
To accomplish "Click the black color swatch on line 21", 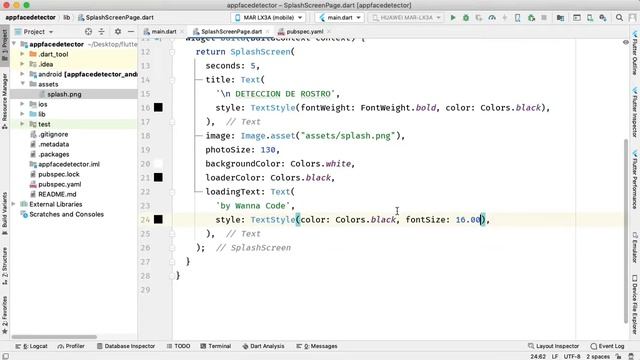I will (x=158, y=177).
